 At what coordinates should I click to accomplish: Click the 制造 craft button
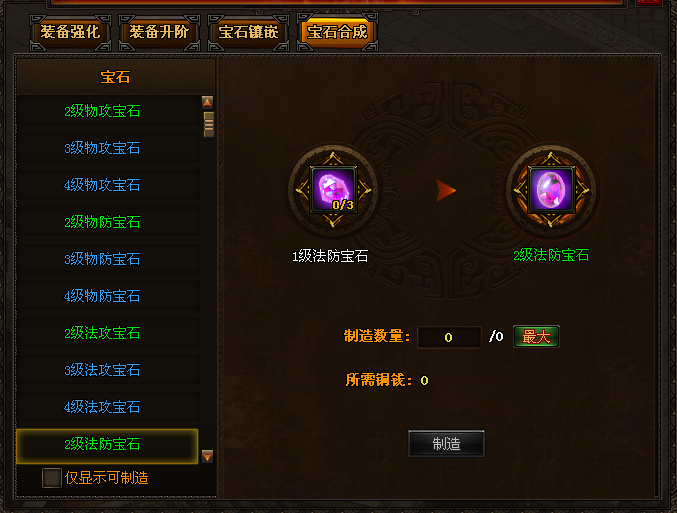coord(446,443)
